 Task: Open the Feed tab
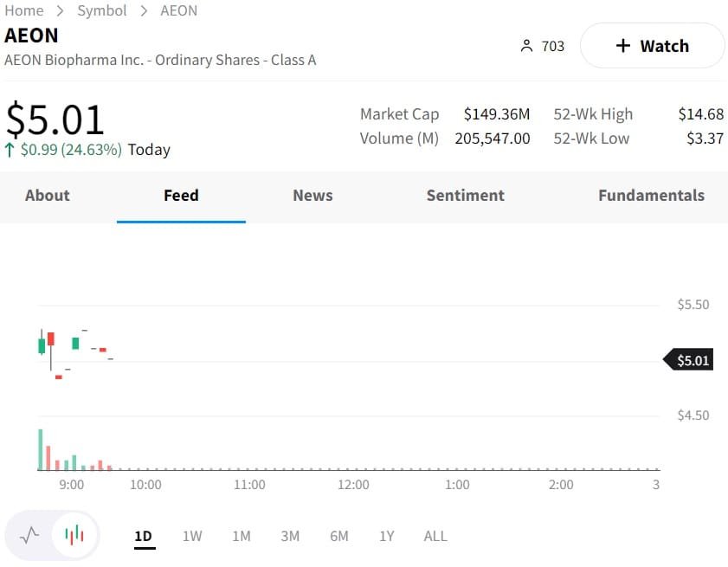coord(181,196)
